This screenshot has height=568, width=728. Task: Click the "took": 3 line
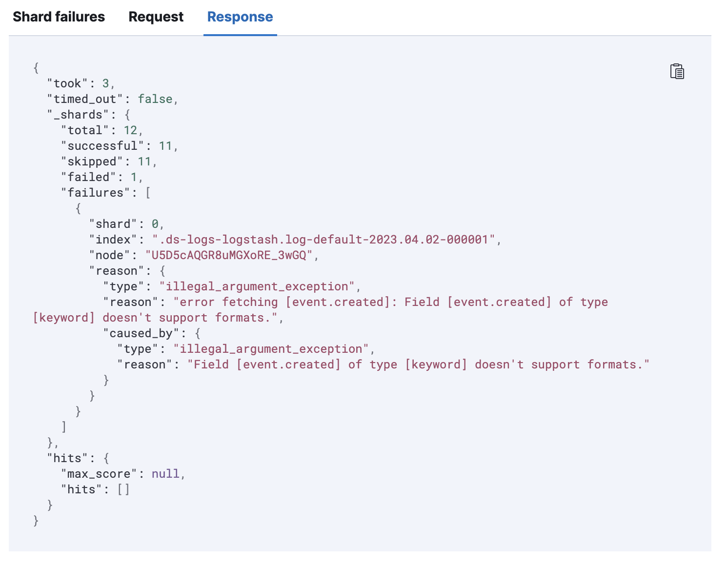(81, 83)
